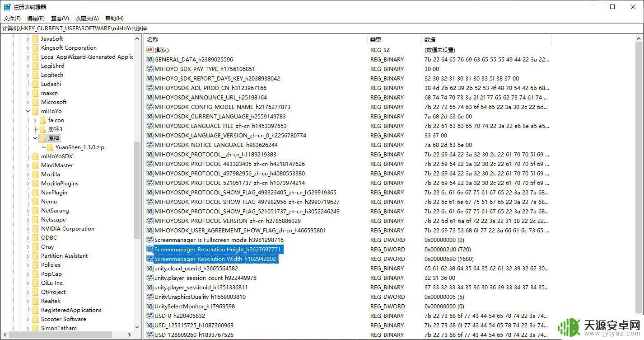Screen dimensions: 644x340
Task: Click the Registry Editor icon in the title bar
Action: click(x=7, y=7)
